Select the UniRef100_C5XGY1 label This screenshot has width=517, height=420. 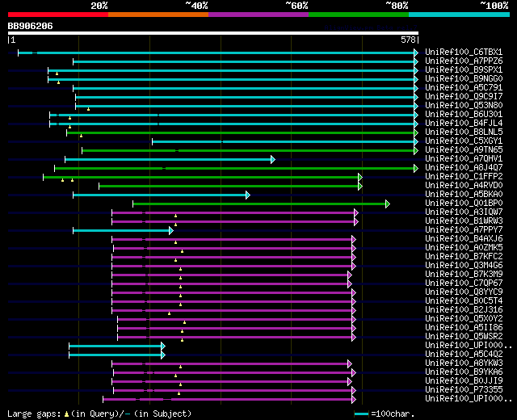coord(464,141)
